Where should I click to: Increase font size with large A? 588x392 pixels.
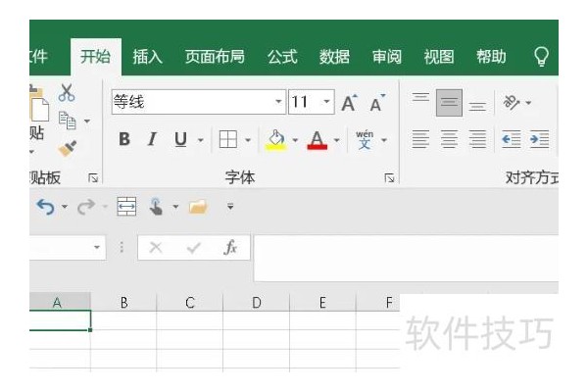350,103
